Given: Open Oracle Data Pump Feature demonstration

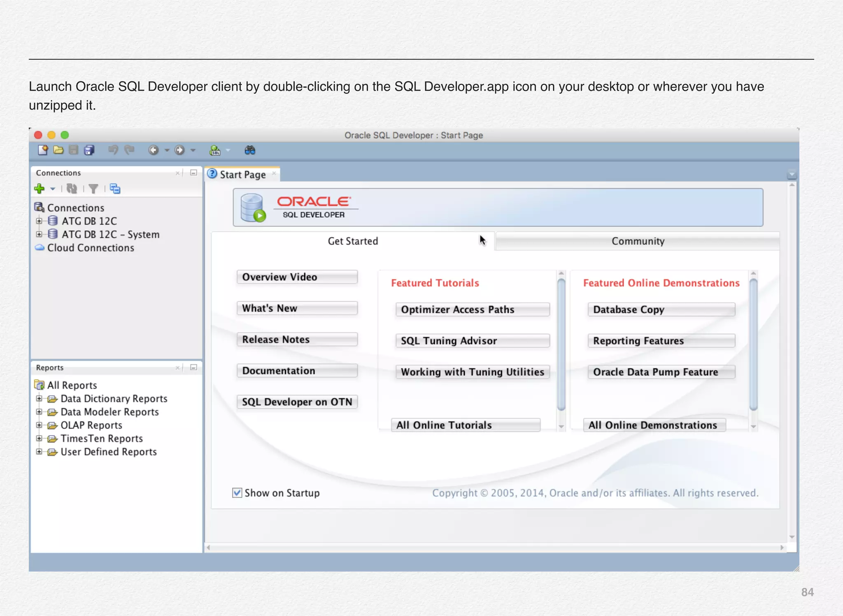Looking at the screenshot, I should point(661,372).
